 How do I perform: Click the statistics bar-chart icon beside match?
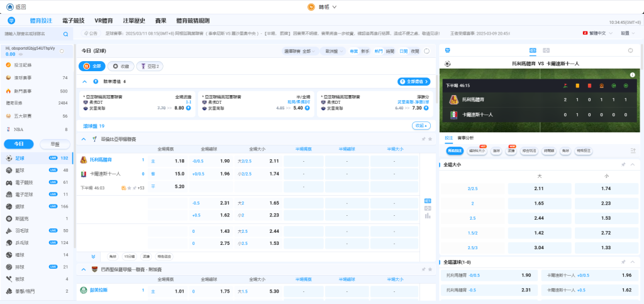tap(428, 215)
